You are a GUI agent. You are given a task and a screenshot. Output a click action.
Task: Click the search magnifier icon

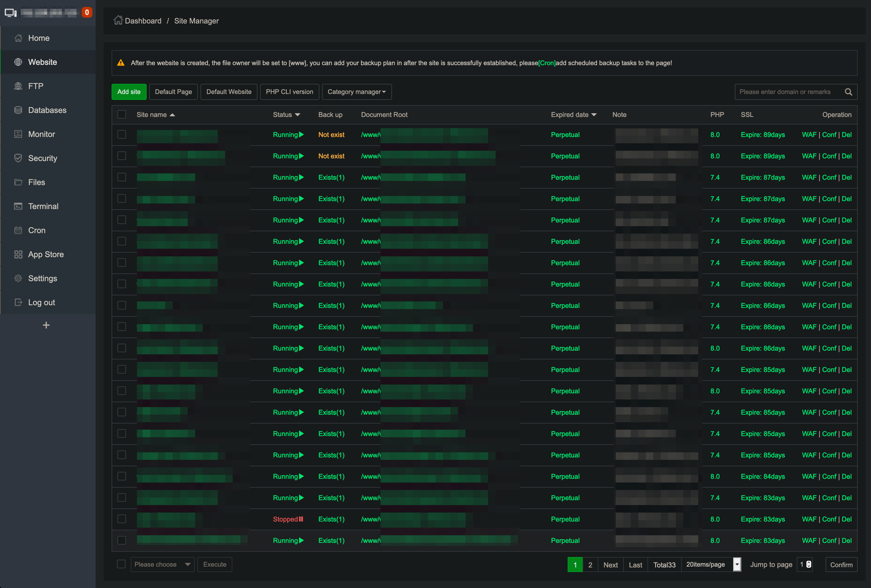pos(848,92)
